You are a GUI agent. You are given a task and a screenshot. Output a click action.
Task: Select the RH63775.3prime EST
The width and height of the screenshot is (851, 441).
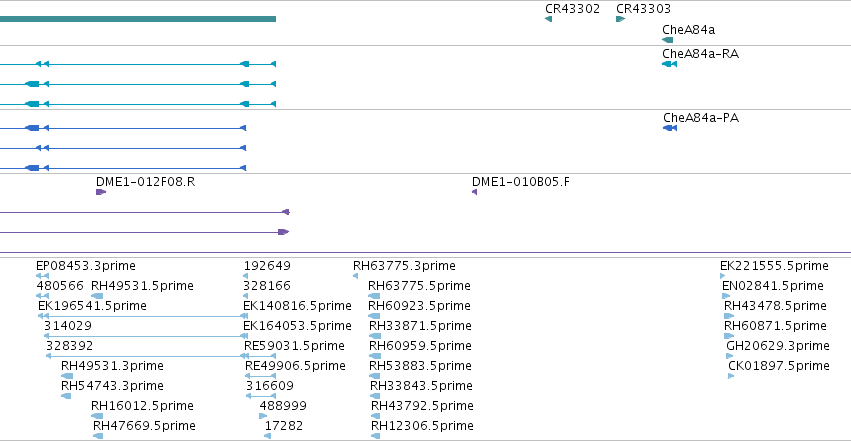point(355,276)
